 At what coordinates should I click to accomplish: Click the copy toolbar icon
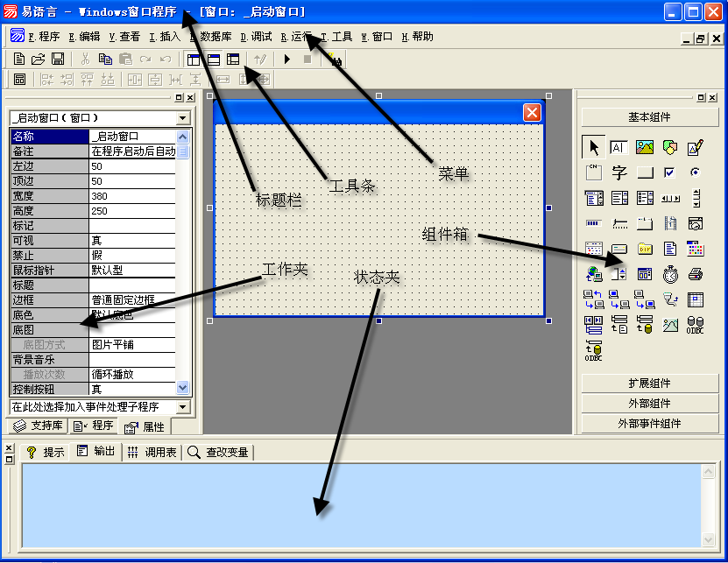(105, 59)
